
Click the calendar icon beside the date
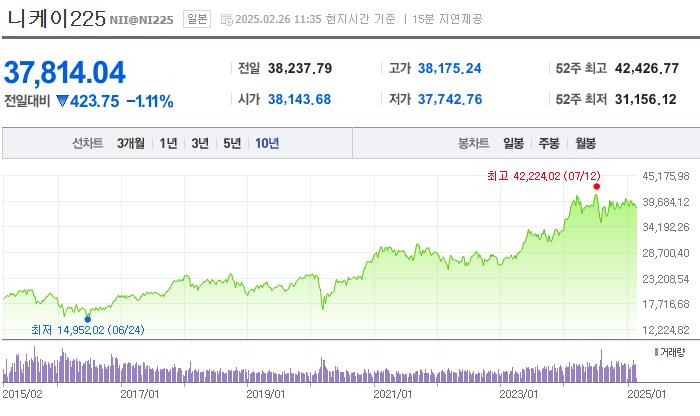225,20
